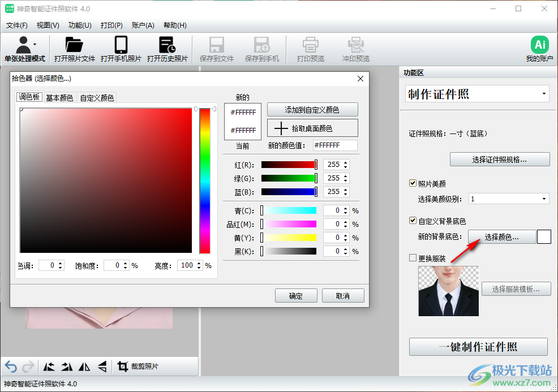Viewport: 558px width, 392px height.
Task: Open the 帮助(H) menu
Action: (175, 25)
